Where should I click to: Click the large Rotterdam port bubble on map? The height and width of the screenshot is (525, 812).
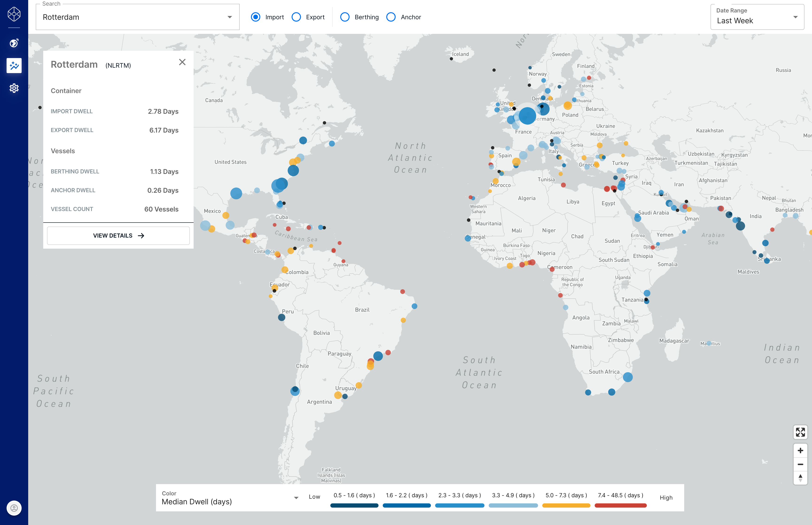(527, 116)
